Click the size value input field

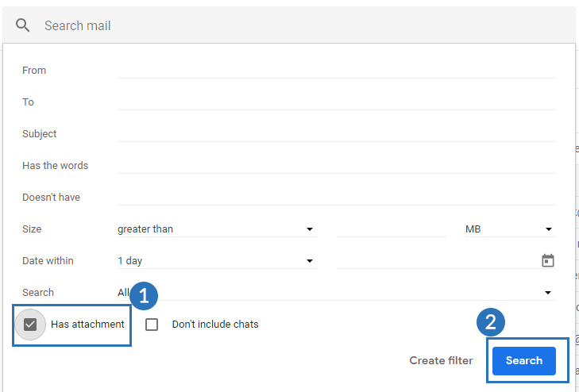pos(392,229)
